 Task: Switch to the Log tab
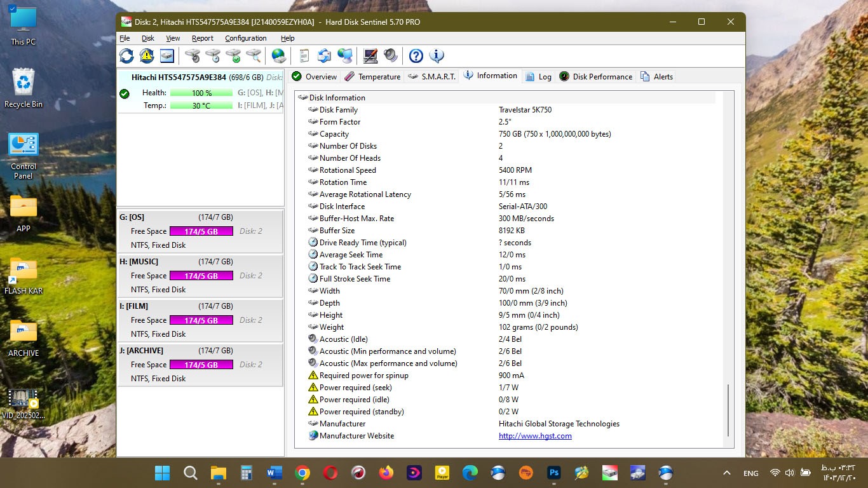tap(538, 76)
